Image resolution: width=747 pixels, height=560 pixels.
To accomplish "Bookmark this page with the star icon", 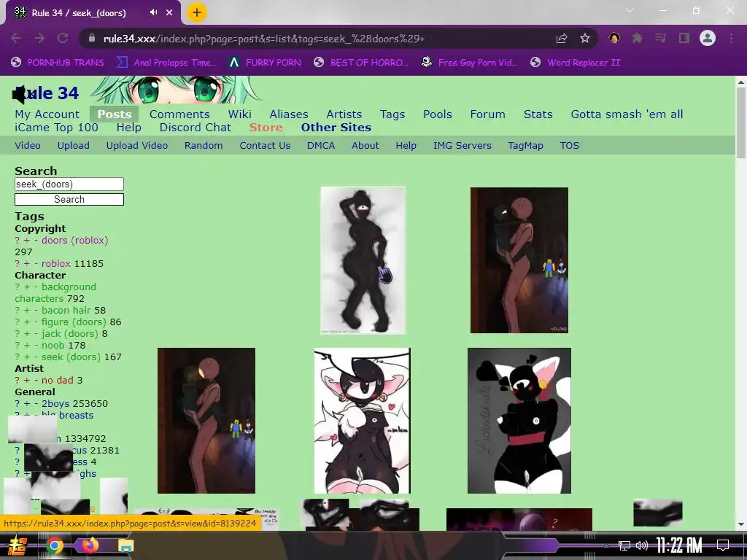I will pyautogui.click(x=585, y=38).
